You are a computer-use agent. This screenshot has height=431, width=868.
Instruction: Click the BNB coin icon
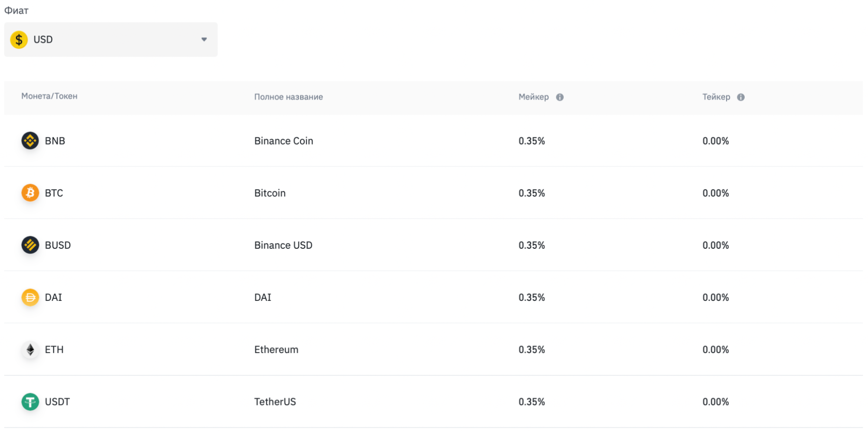point(30,141)
